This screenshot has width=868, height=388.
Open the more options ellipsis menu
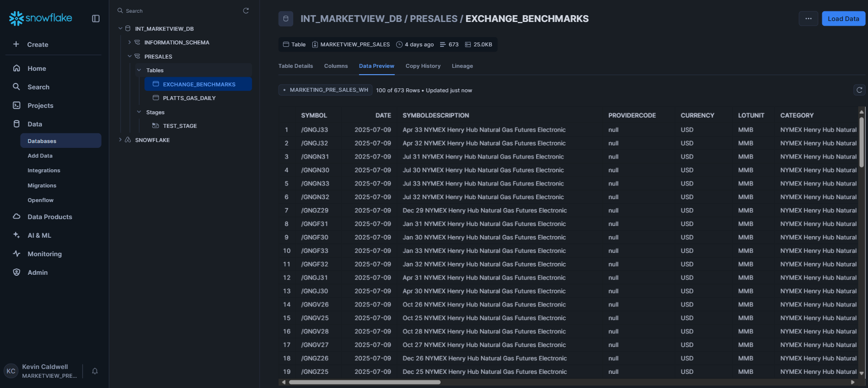click(x=808, y=19)
